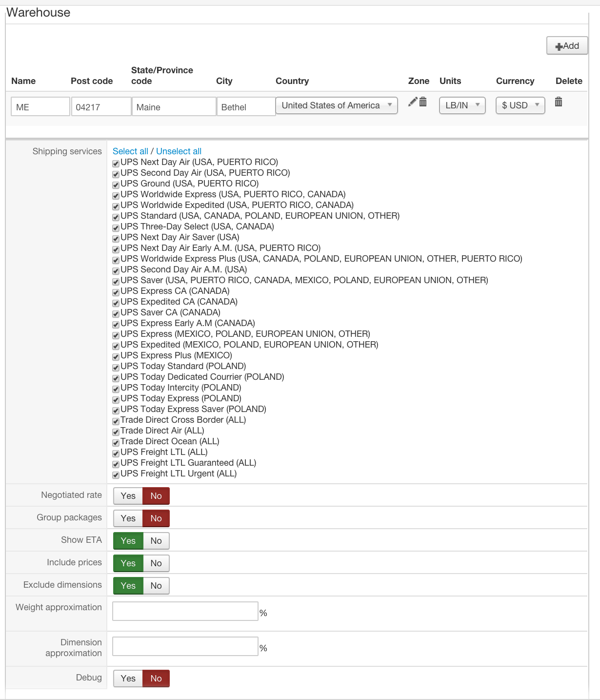This screenshot has height=700, width=600.
Task: Expand the $ USD currency dropdown
Action: [520, 105]
